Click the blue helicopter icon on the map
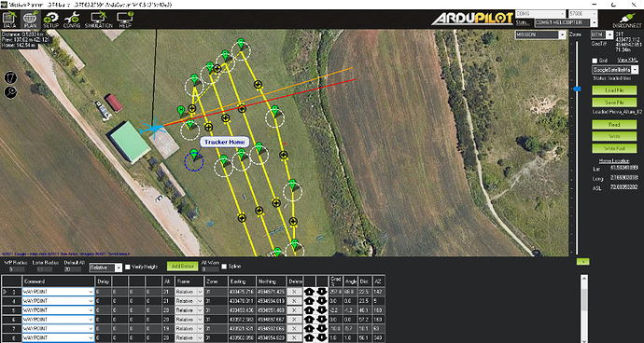Viewport: 644px width, 343px height. coord(153,128)
